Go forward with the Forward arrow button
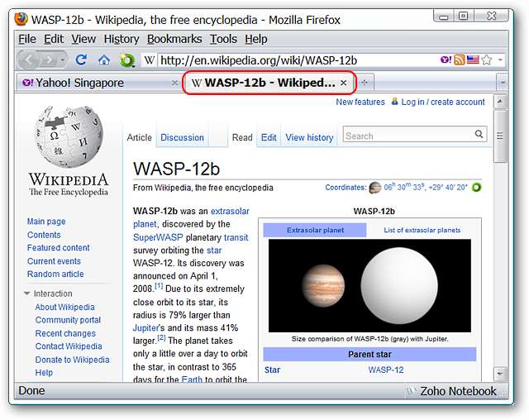 tap(49, 60)
